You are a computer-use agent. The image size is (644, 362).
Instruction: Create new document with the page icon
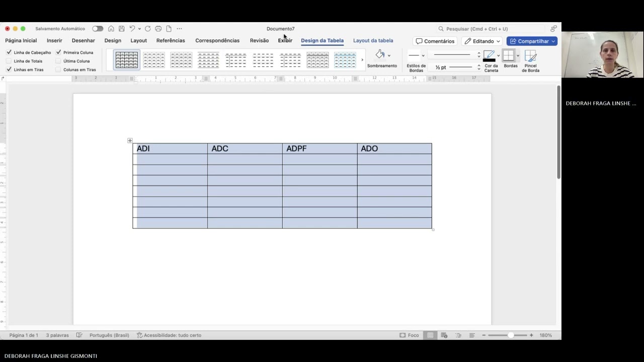(x=169, y=29)
